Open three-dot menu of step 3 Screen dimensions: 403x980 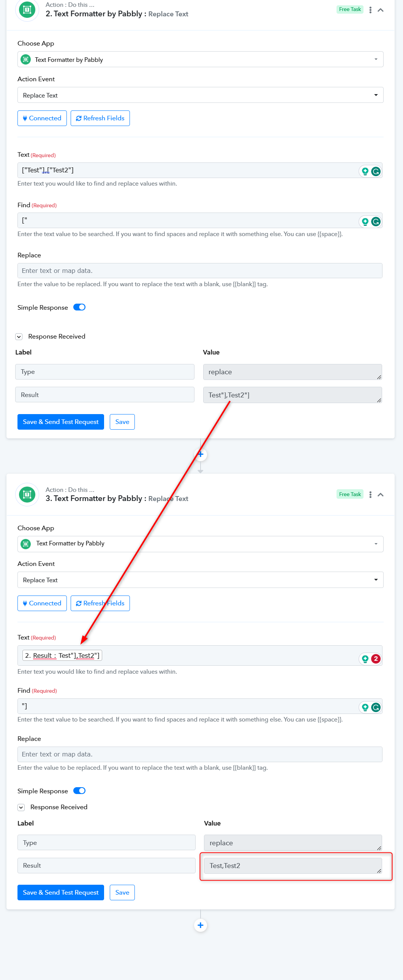pos(370,495)
